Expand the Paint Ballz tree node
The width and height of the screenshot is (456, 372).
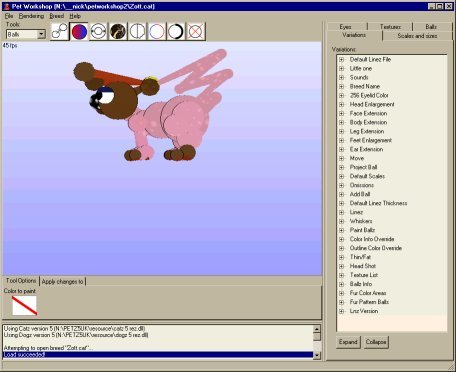(341, 230)
